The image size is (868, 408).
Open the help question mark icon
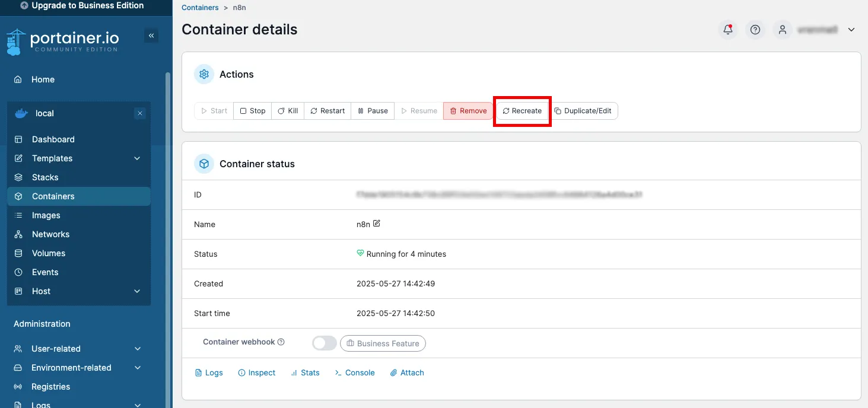point(755,30)
